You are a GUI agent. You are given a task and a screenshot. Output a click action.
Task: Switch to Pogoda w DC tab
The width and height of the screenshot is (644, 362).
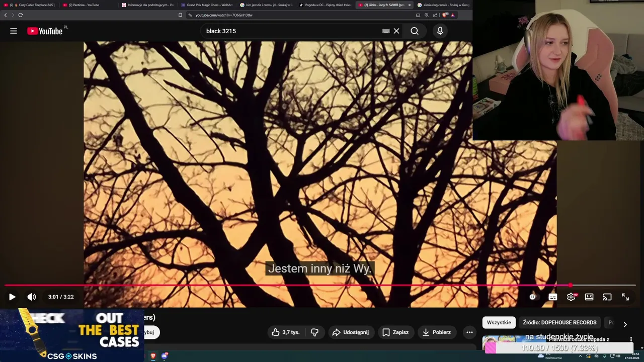tap(325, 5)
